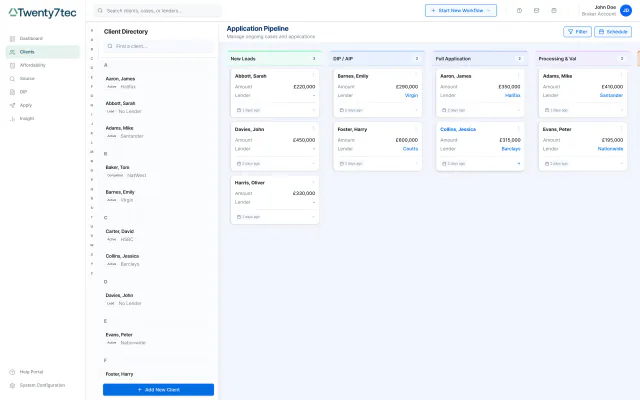The image size is (640, 400).
Task: Click the Source magnifier icon in sidebar
Action: pos(12,79)
